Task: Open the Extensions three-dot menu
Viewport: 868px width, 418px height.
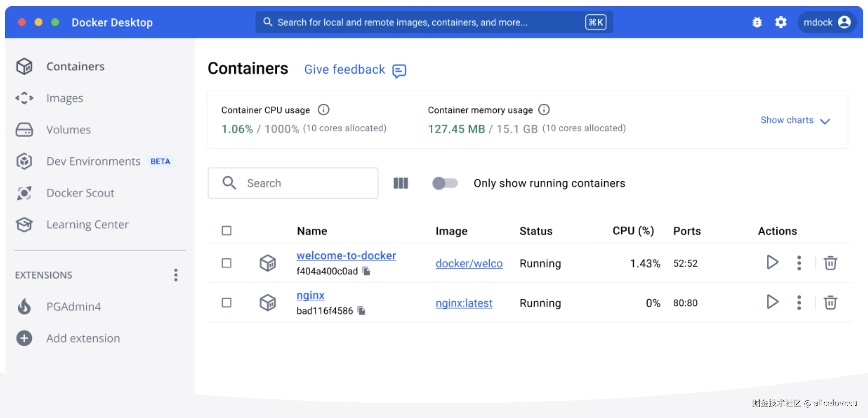Action: coord(175,275)
